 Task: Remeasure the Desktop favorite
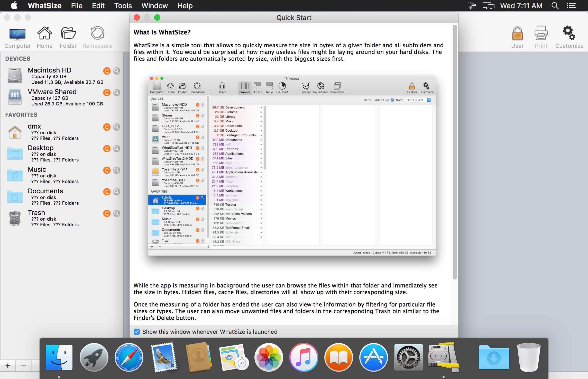click(107, 148)
